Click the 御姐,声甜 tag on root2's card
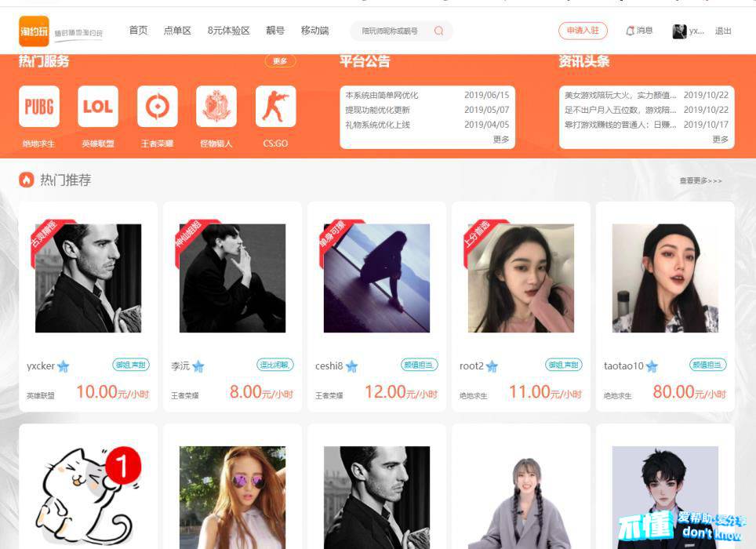The image size is (756, 549). [x=564, y=365]
